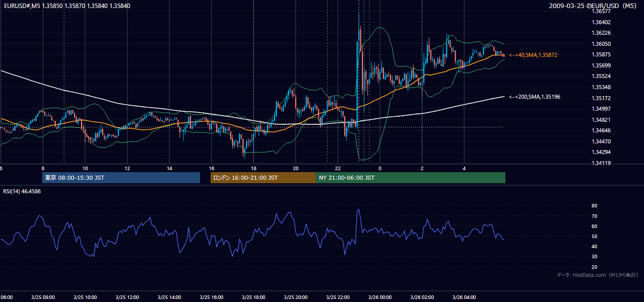
Task: Click hour label 4 on price chart axis
Action: [464, 168]
